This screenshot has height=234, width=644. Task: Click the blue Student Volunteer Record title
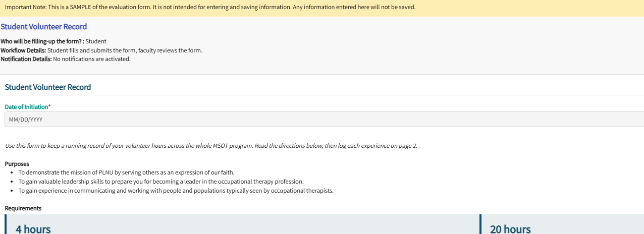point(44,27)
